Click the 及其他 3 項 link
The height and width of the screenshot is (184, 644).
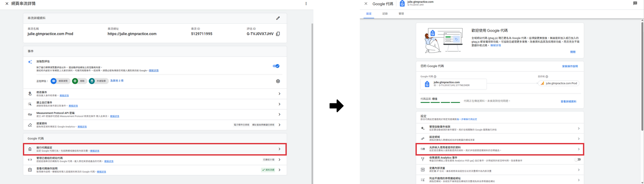[117, 81]
